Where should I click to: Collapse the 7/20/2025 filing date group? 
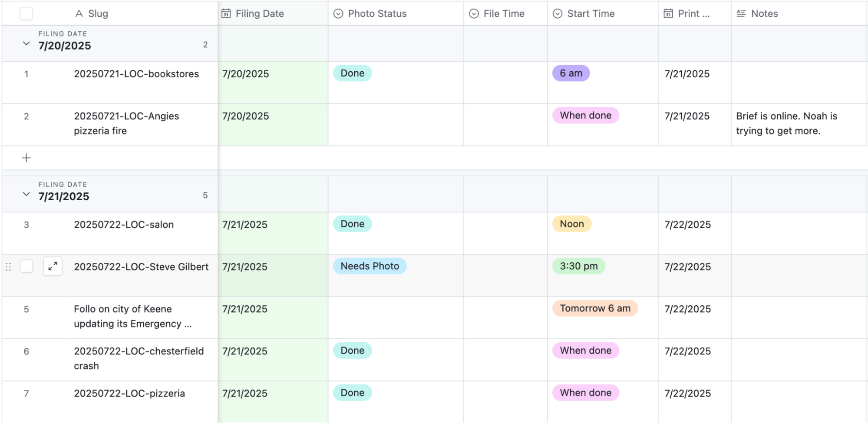pyautogui.click(x=26, y=43)
